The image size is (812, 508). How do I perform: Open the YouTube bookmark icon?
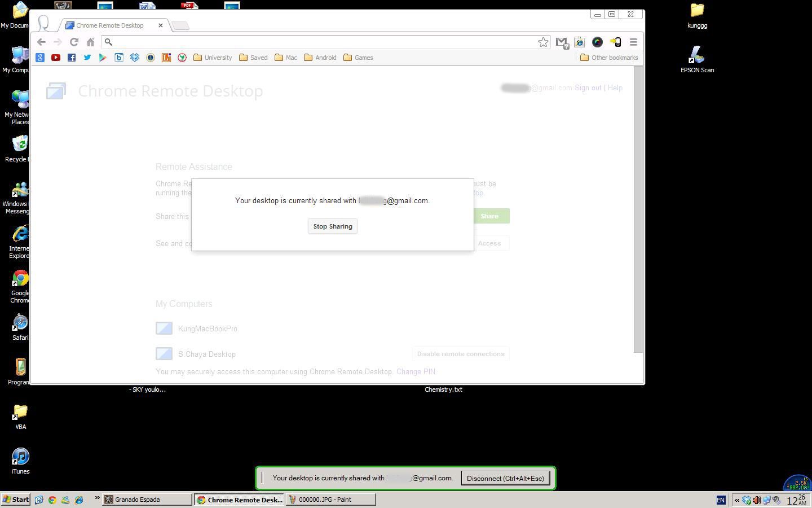coord(56,58)
